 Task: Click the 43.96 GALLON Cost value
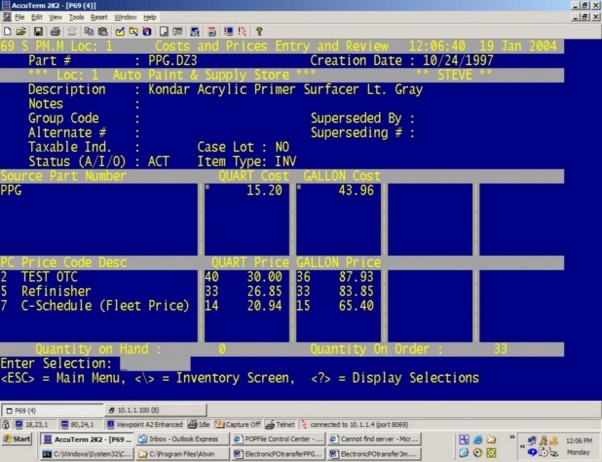[356, 190]
